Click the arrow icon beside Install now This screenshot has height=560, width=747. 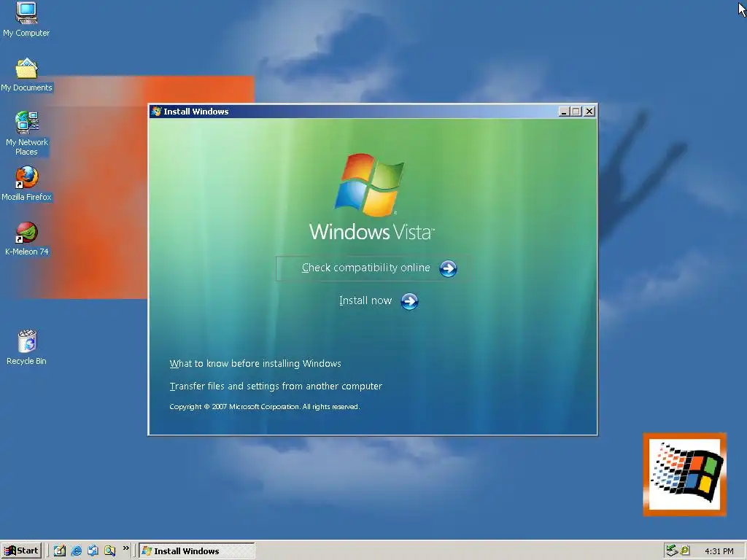(x=409, y=301)
